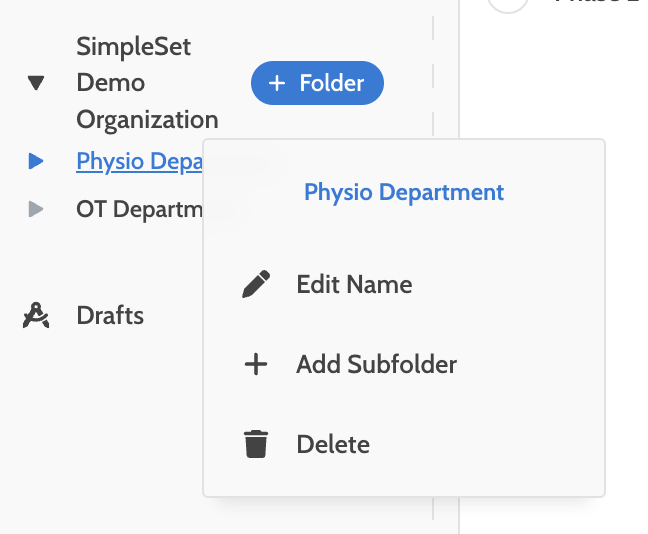The width and height of the screenshot is (648, 534).
Task: Click the plus icon beside Add Subfolder
Action: point(256,365)
